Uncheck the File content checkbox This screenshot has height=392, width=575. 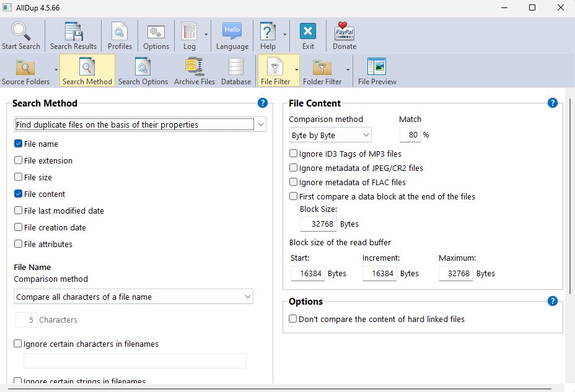19,193
